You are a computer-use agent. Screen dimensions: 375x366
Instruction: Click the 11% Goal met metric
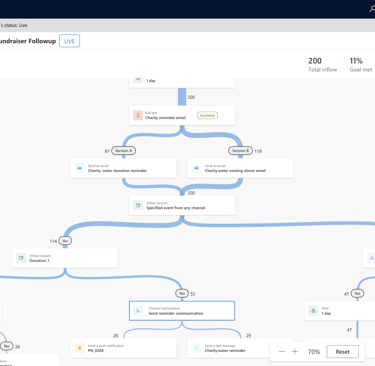(361, 65)
